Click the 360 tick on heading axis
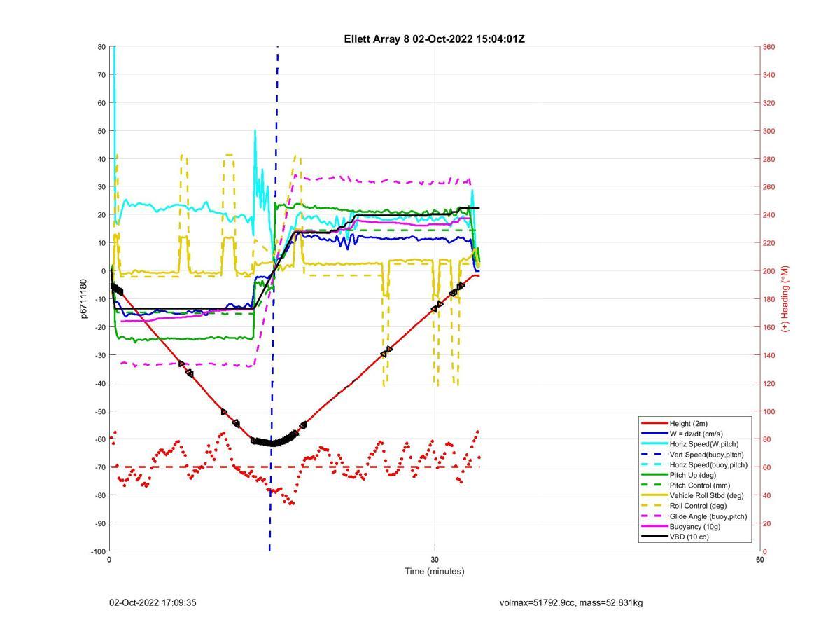840x620 pixels. tap(769, 47)
